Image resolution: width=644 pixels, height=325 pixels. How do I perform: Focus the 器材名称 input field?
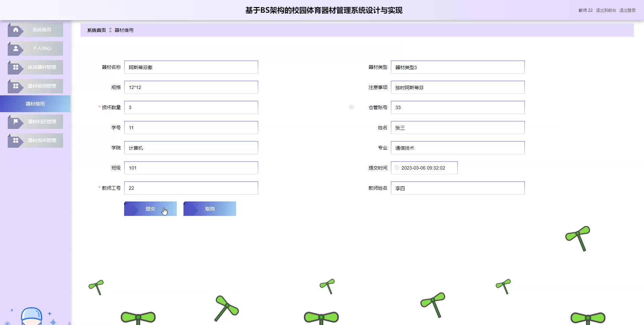pyautogui.click(x=191, y=67)
